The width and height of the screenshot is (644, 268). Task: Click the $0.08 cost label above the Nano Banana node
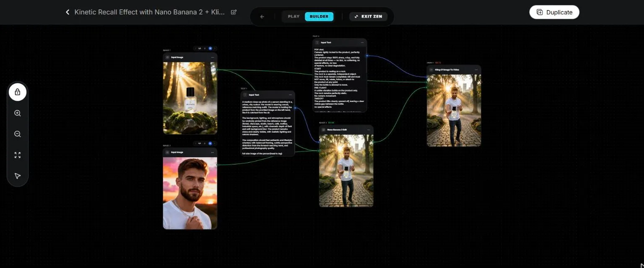(331, 122)
